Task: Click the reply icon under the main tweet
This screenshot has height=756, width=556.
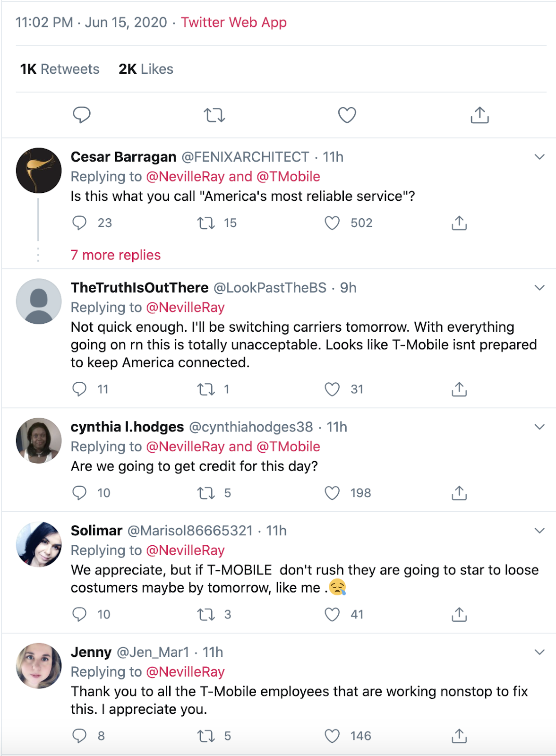Action: 81,115
